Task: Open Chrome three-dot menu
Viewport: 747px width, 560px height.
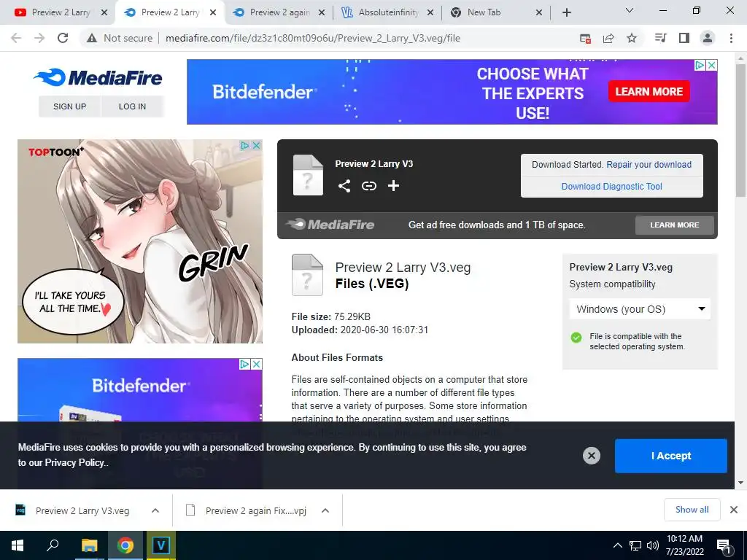Action: pyautogui.click(x=731, y=38)
